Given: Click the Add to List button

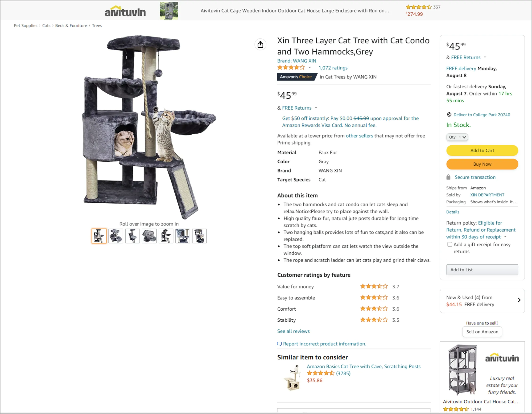Looking at the screenshot, I should click(x=482, y=270).
